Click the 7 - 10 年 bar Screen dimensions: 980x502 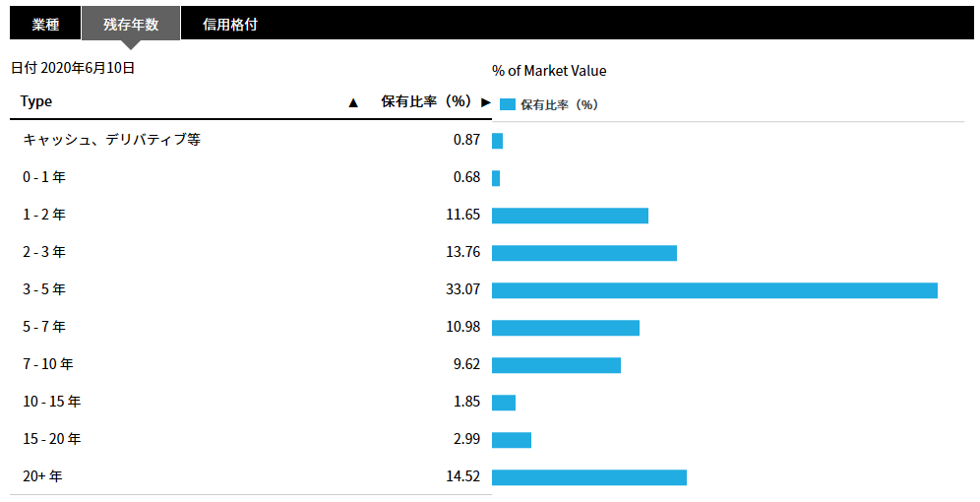pos(556,365)
